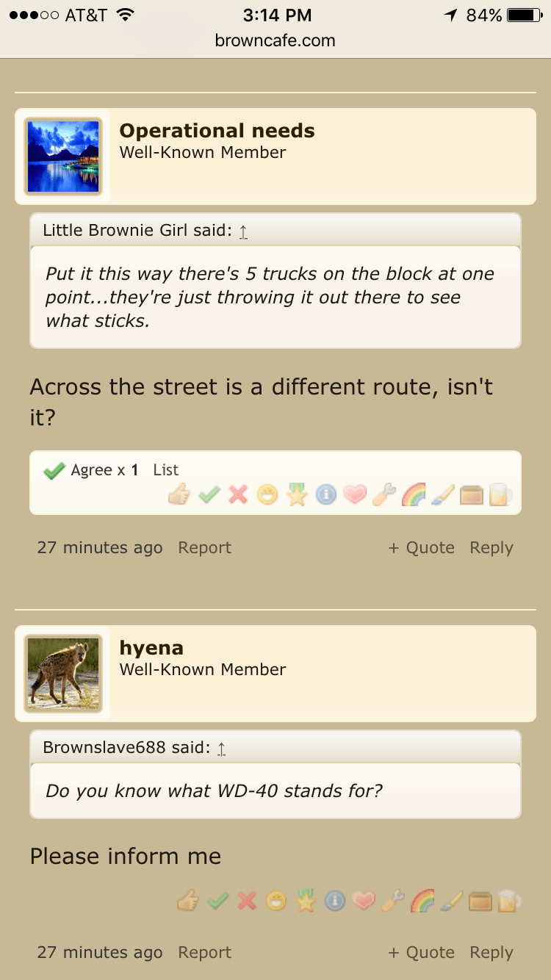Viewport: 551px width, 980px height.
Task: Reply to the Operational needs post
Action: [491, 548]
